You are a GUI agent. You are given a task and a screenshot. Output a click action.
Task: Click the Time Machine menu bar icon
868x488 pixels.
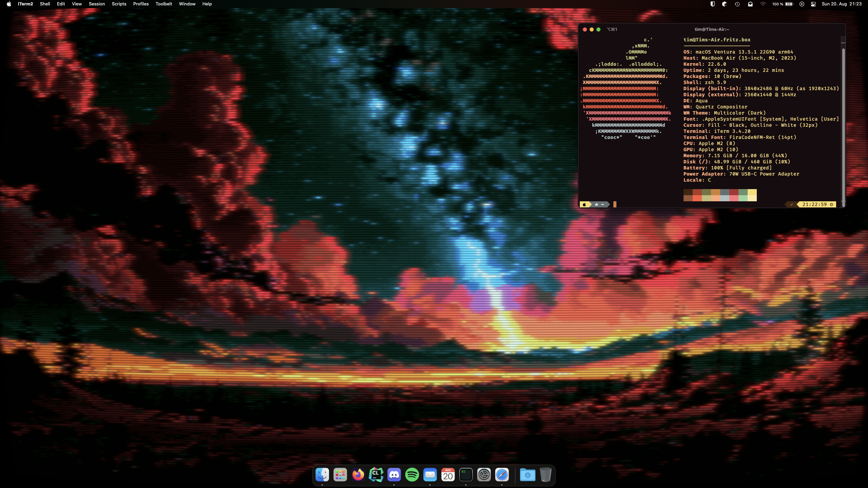point(737,4)
